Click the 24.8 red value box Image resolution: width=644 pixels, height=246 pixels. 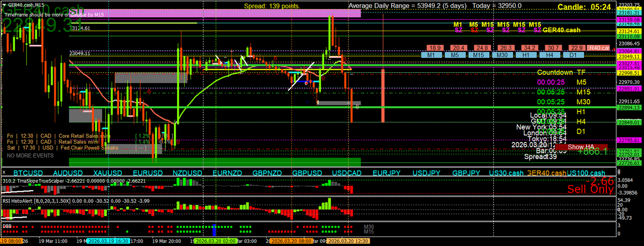[482, 48]
